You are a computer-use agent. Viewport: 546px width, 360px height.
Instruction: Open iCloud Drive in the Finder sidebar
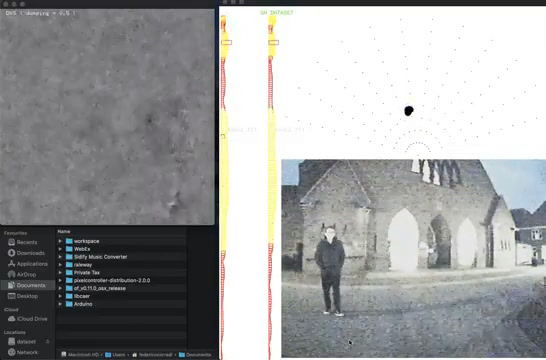pos(28,319)
